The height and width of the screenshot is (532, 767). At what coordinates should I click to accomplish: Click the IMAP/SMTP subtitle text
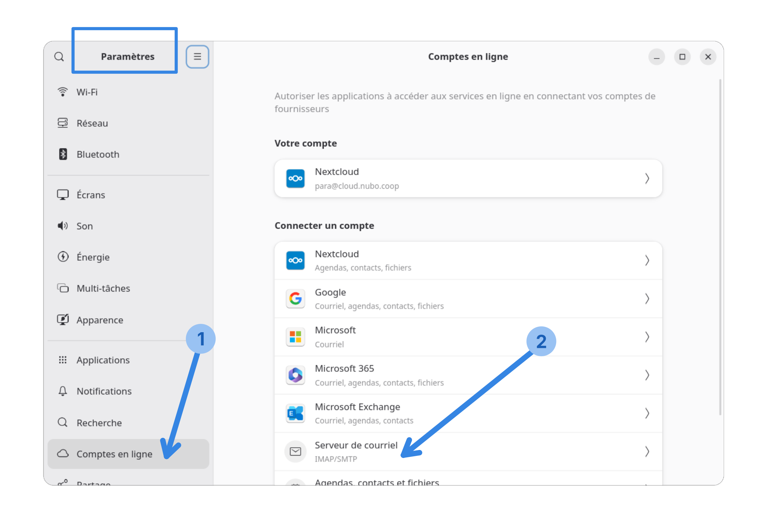tap(336, 459)
